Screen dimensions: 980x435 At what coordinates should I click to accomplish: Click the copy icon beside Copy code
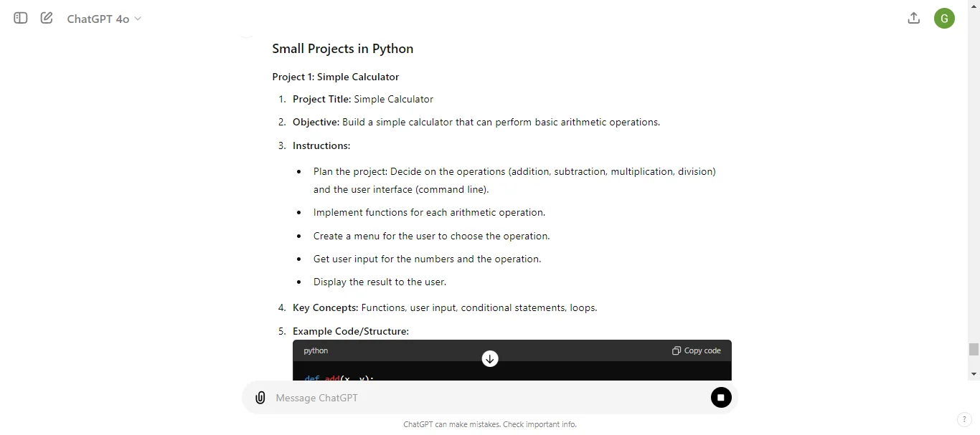[676, 350]
